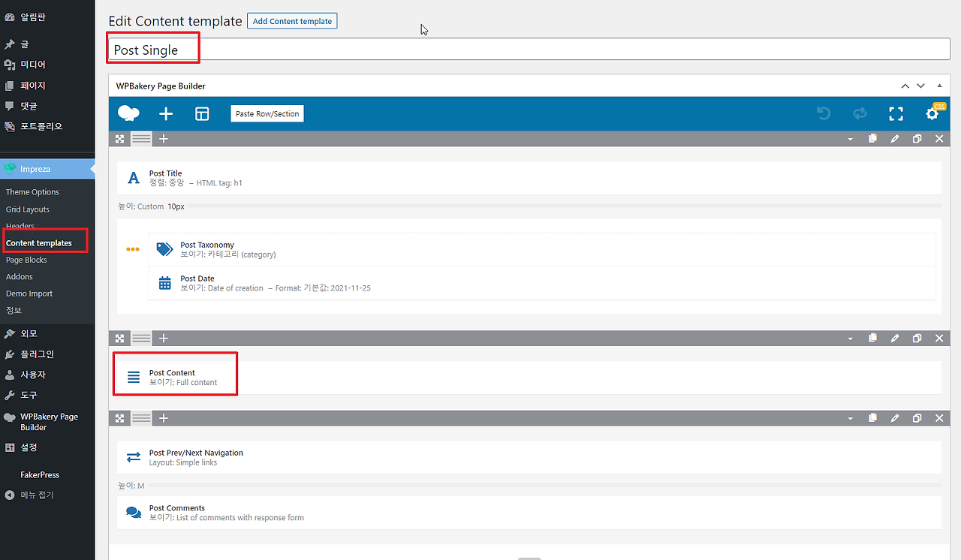Image resolution: width=961 pixels, height=560 pixels.
Task: Delete the Post Content row
Action: 939,339
